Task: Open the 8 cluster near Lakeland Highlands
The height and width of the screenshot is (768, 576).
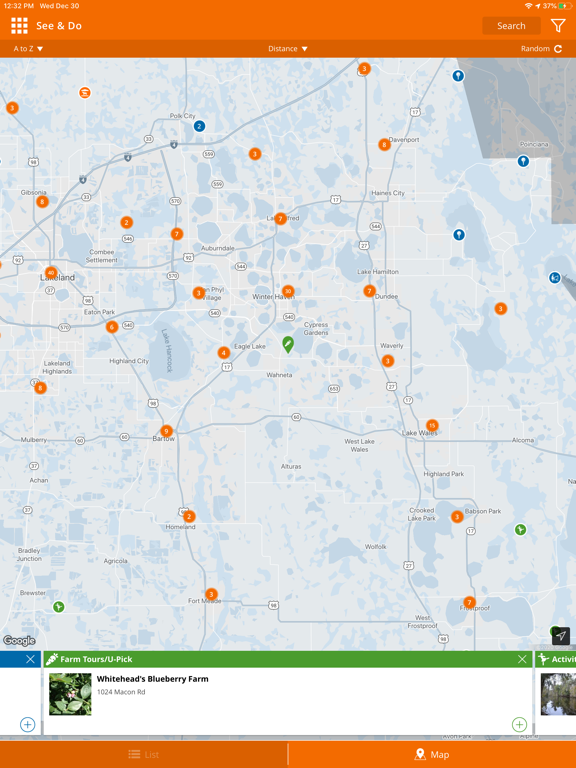Action: coord(40,388)
